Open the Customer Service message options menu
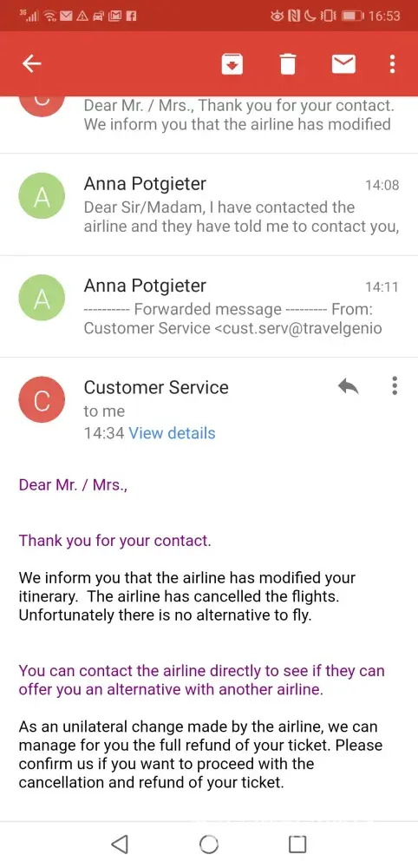 395,385
